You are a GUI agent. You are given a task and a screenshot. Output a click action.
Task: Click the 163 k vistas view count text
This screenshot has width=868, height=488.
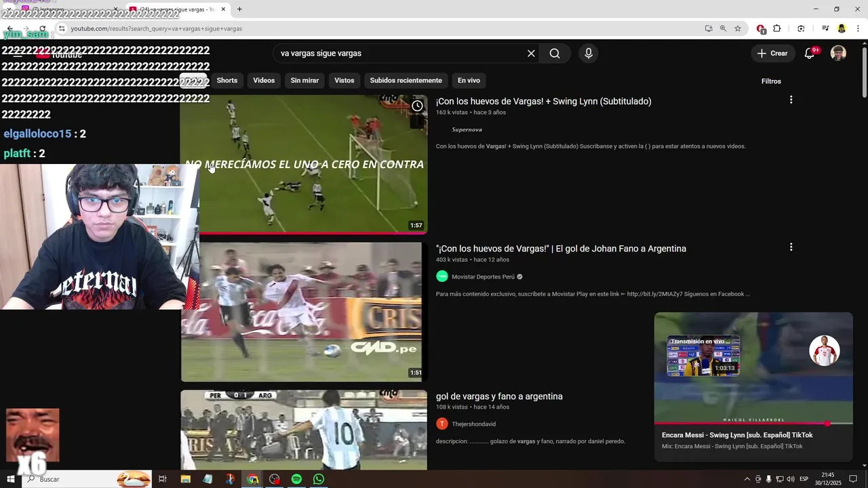(x=452, y=113)
